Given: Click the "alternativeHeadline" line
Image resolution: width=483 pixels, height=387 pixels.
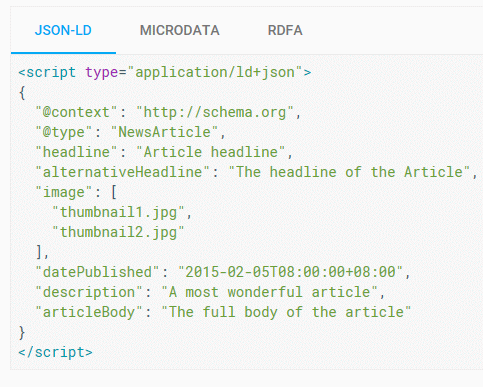Looking at the screenshot, I should pos(257,172).
